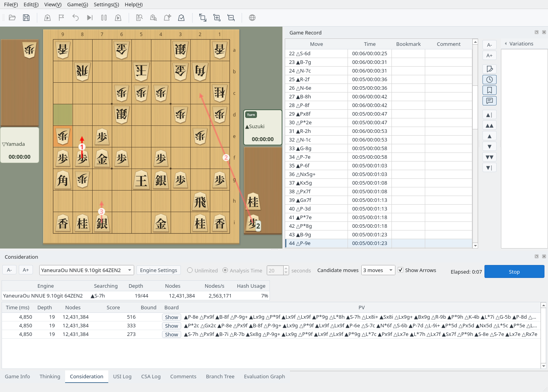Screen dimensions: 548x392
Task: Jump to first move button
Action: [490, 115]
